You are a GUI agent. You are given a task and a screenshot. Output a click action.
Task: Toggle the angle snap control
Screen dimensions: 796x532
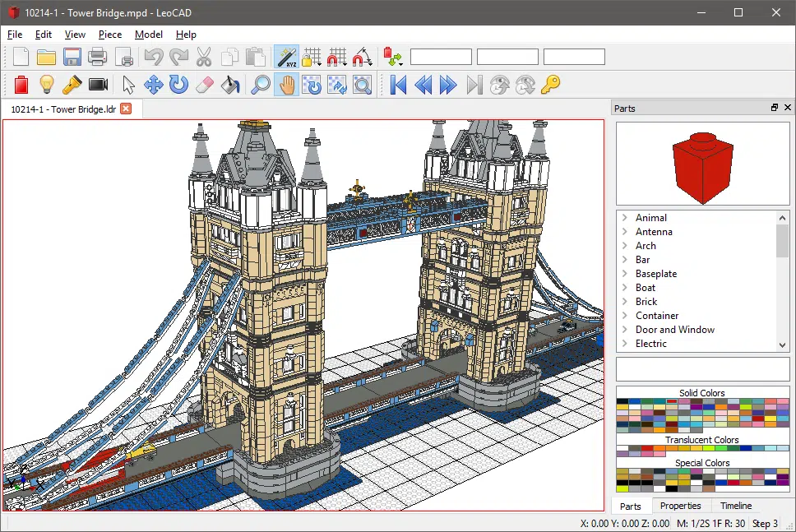point(361,57)
